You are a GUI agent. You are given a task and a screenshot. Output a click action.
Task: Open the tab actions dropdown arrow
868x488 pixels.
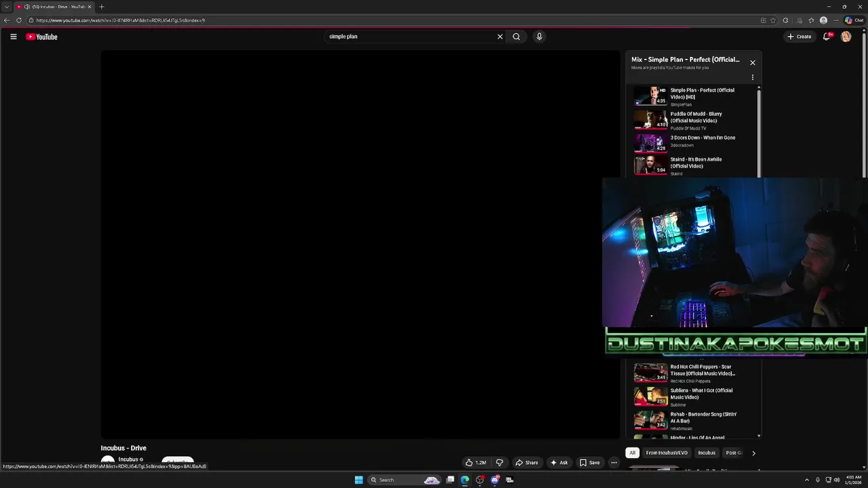tap(7, 7)
